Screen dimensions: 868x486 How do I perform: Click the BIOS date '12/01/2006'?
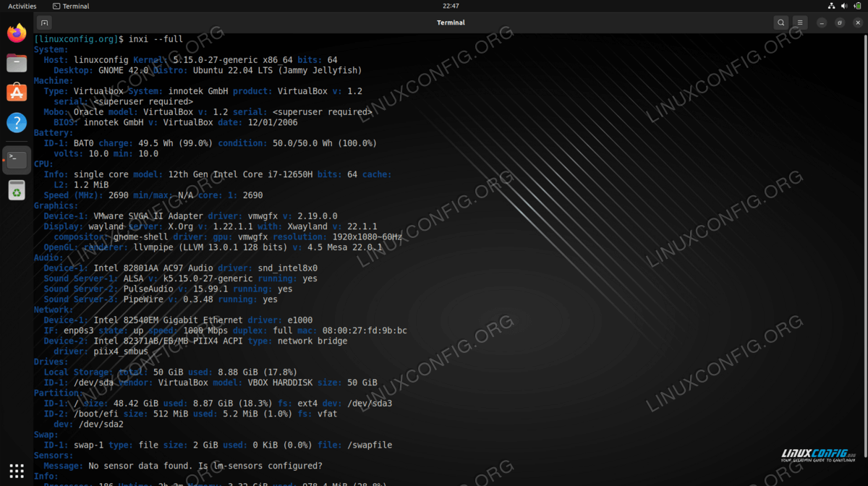(272, 122)
